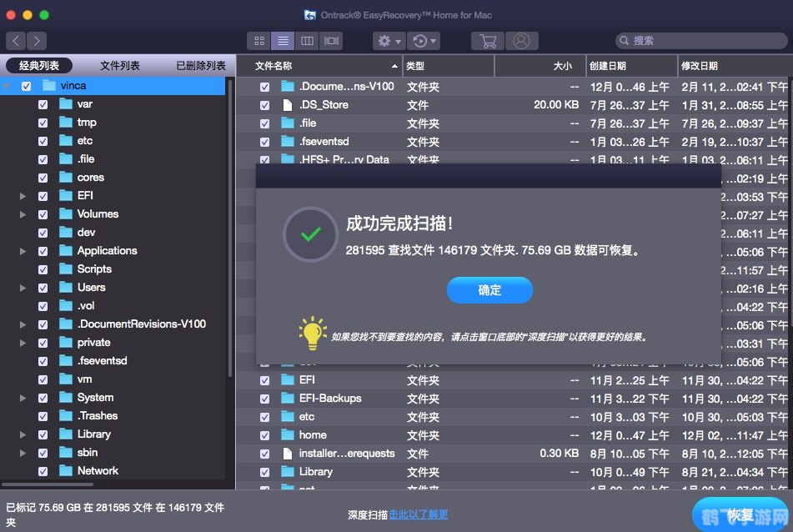This screenshot has height=532, width=793.
Task: Switch to column view mode
Action: point(306,40)
